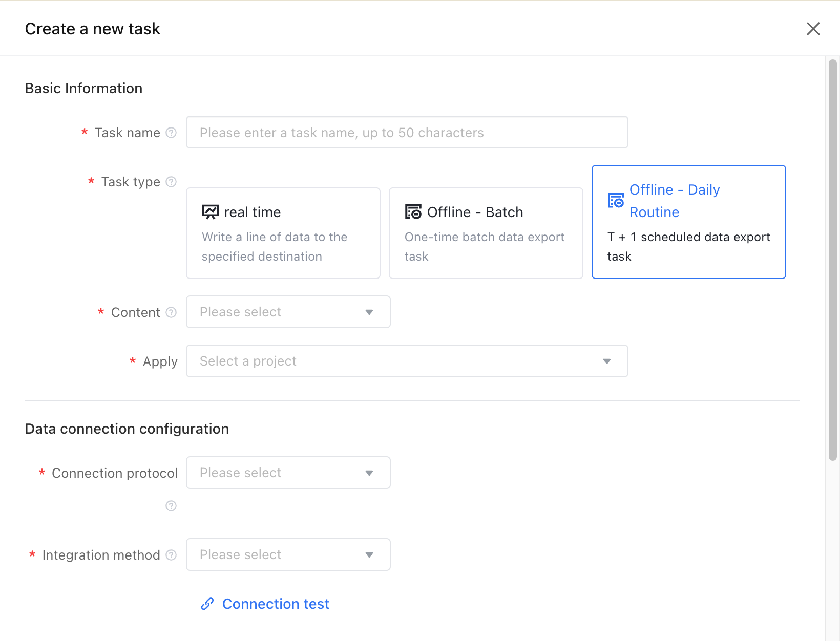The height and width of the screenshot is (641, 840).
Task: Click the Offline - Batch icon
Action: point(413,212)
